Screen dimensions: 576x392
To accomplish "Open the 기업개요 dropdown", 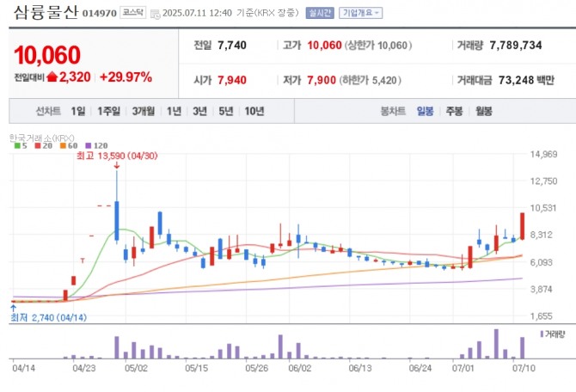I will pos(360,13).
